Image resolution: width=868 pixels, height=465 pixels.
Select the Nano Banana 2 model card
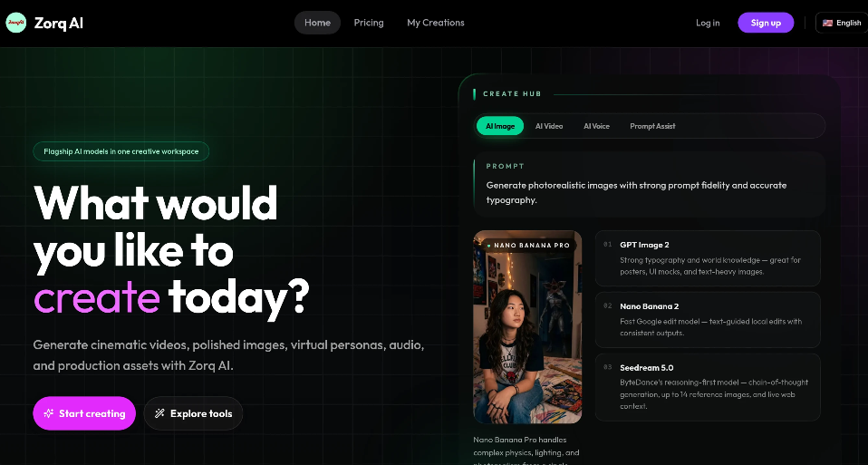708,319
